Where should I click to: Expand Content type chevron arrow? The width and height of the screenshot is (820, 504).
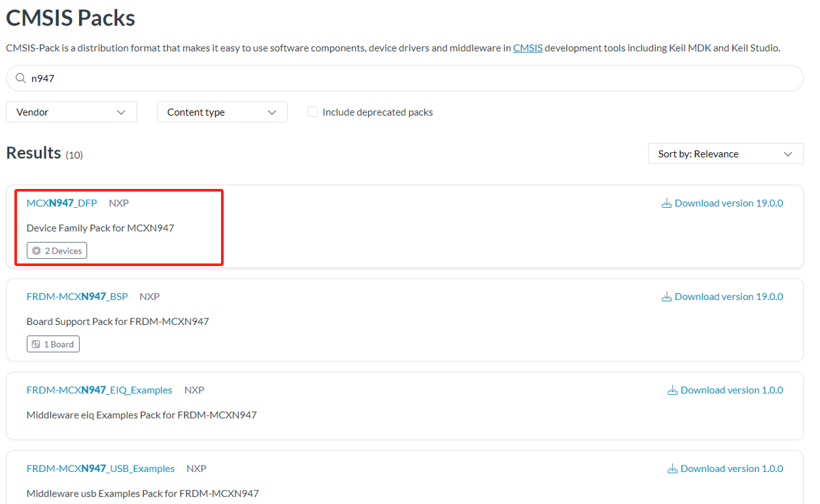[x=272, y=112]
